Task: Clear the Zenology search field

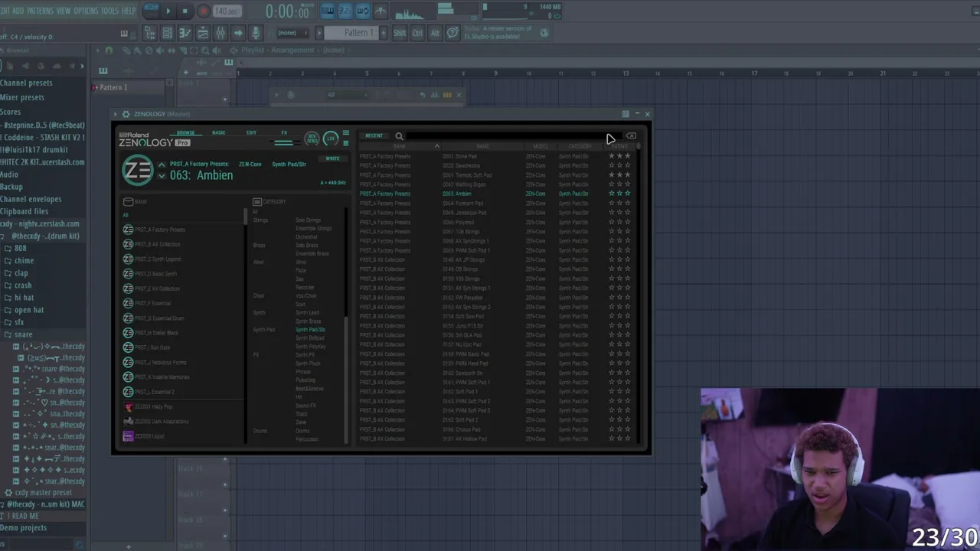Action: tap(631, 136)
